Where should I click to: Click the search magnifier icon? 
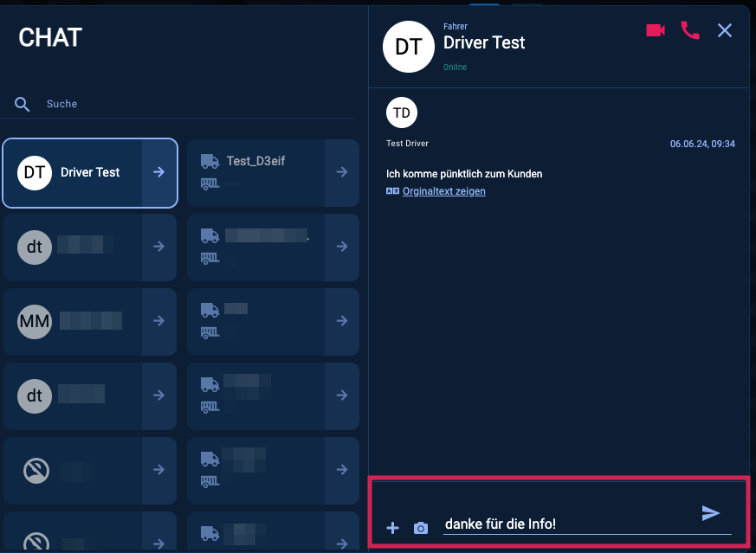(23, 104)
